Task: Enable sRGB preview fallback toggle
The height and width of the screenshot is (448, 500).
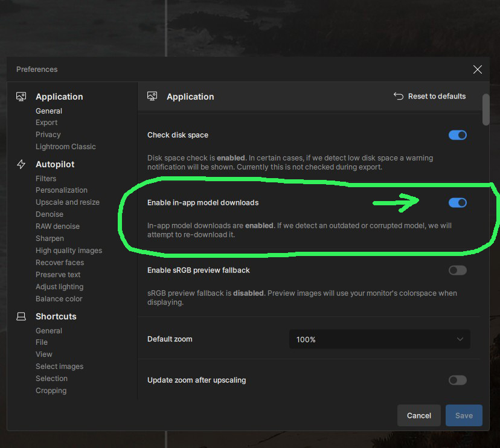Action: point(457,270)
